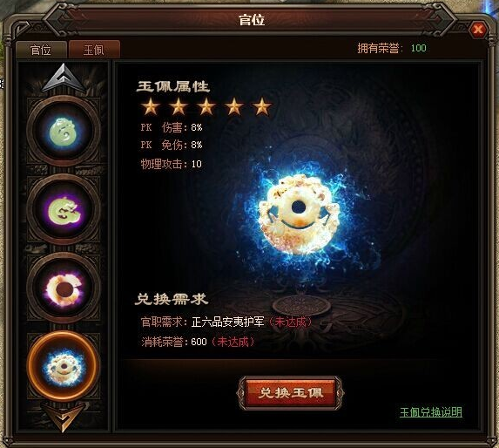Select the pink-glow ring jade pendant
499x448 pixels.
tap(64, 288)
